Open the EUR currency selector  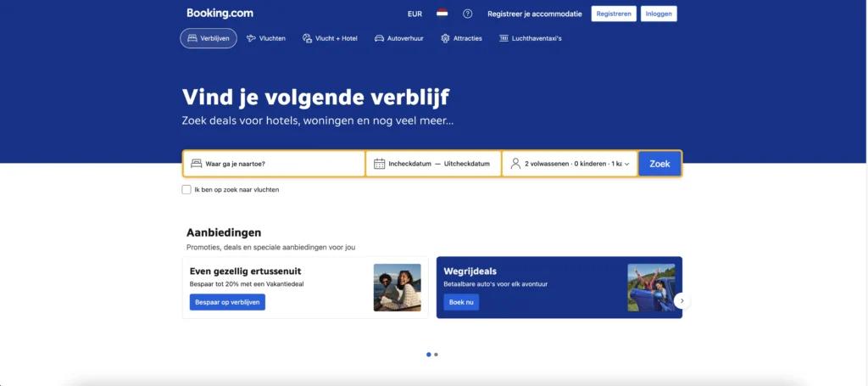pyautogui.click(x=415, y=14)
